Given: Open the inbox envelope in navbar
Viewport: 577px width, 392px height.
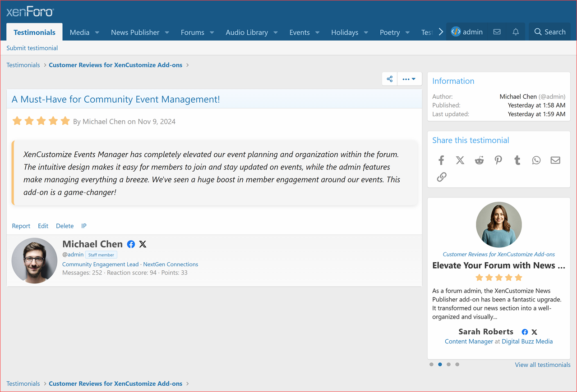Looking at the screenshot, I should coord(497,32).
